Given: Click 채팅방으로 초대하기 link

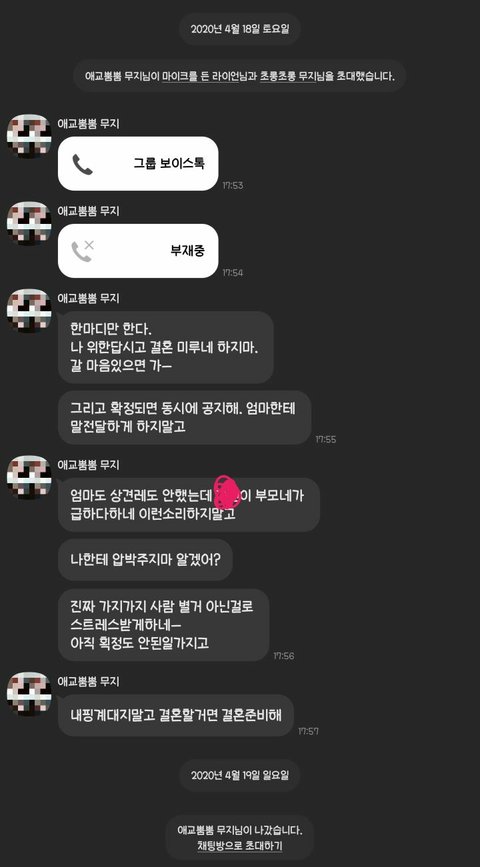Looking at the screenshot, I should [x=239, y=845].
